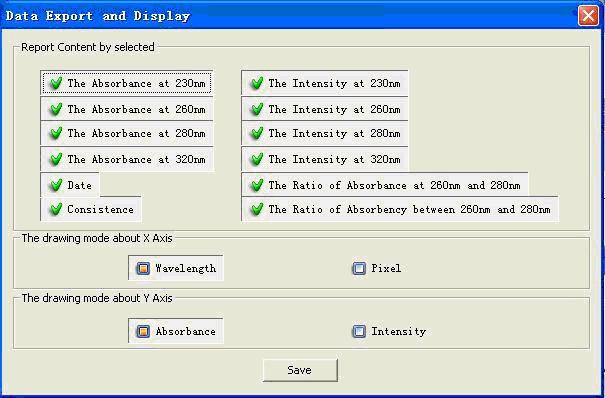Toggle The Intensity at 230nm
Image resolution: width=605 pixels, height=398 pixels.
point(324,83)
